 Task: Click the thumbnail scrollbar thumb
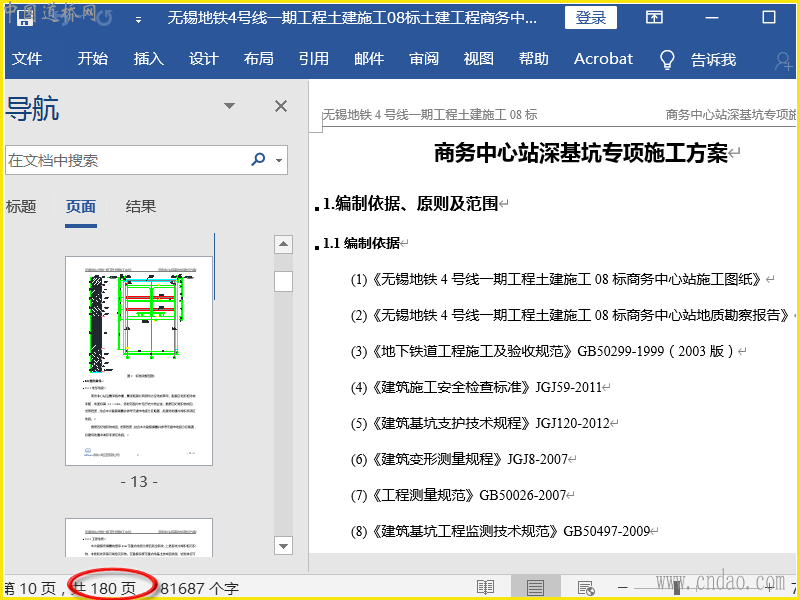point(284,281)
